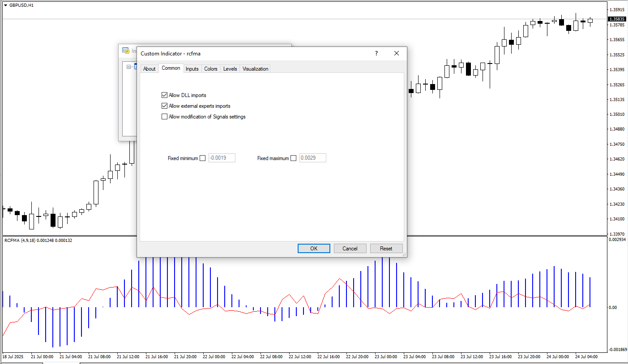Click the help question mark button
Viewport: 628px width, 364px height.
click(x=376, y=53)
